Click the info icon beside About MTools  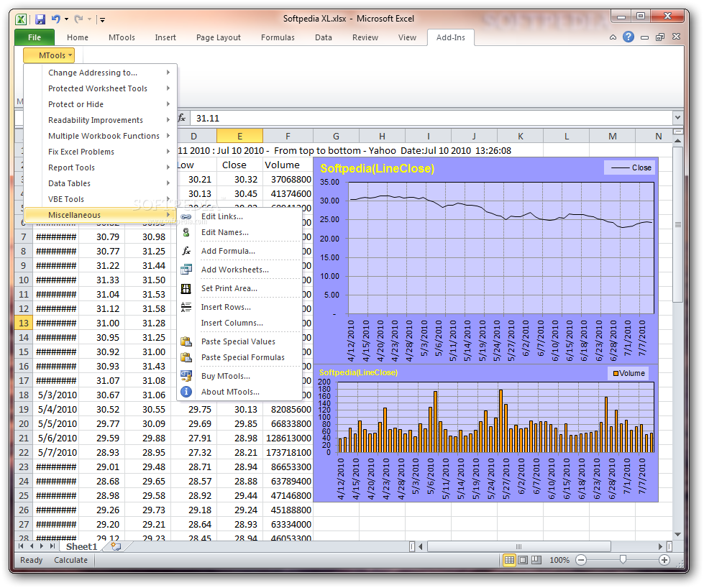(x=186, y=392)
